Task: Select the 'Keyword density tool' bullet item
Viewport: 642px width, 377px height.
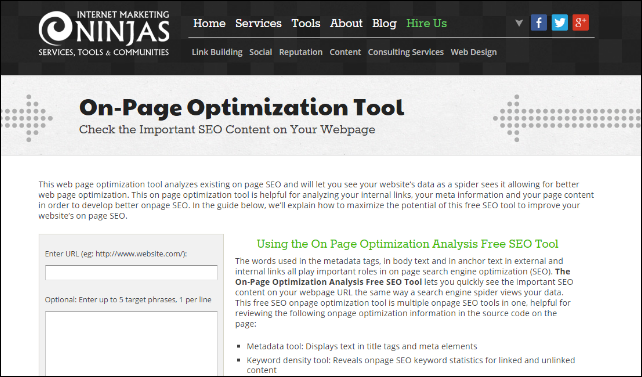Action: coord(411,365)
